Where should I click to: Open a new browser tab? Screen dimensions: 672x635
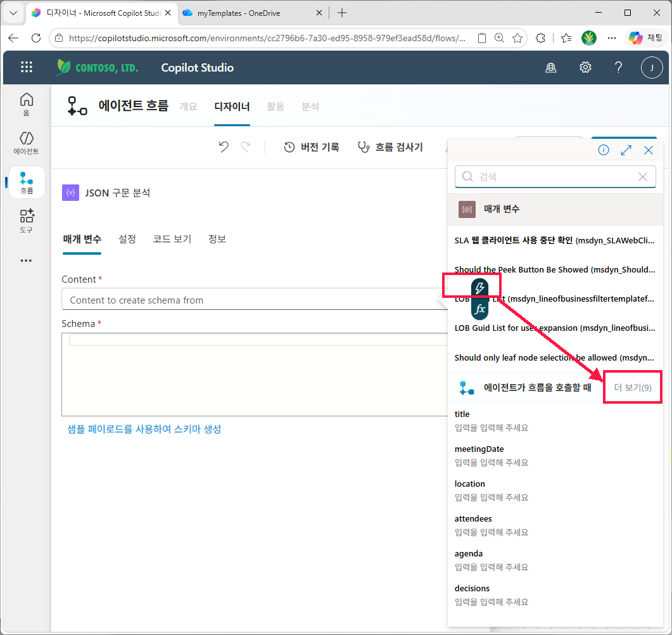coord(341,13)
